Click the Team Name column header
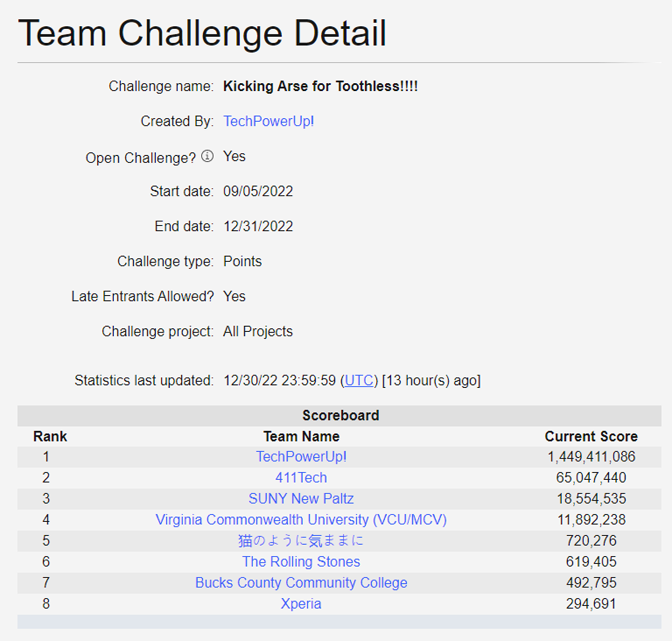 point(301,436)
